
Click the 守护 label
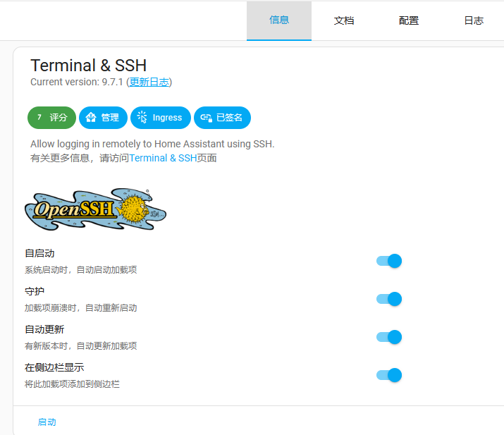click(x=35, y=291)
